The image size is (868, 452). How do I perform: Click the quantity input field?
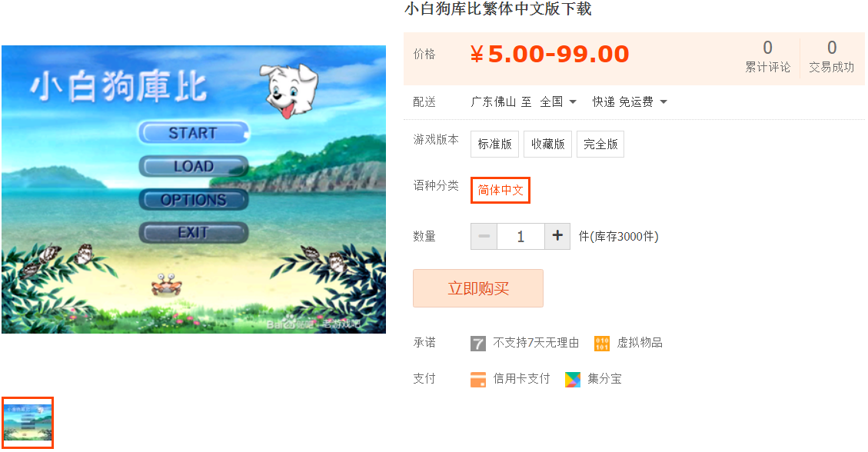coord(521,236)
